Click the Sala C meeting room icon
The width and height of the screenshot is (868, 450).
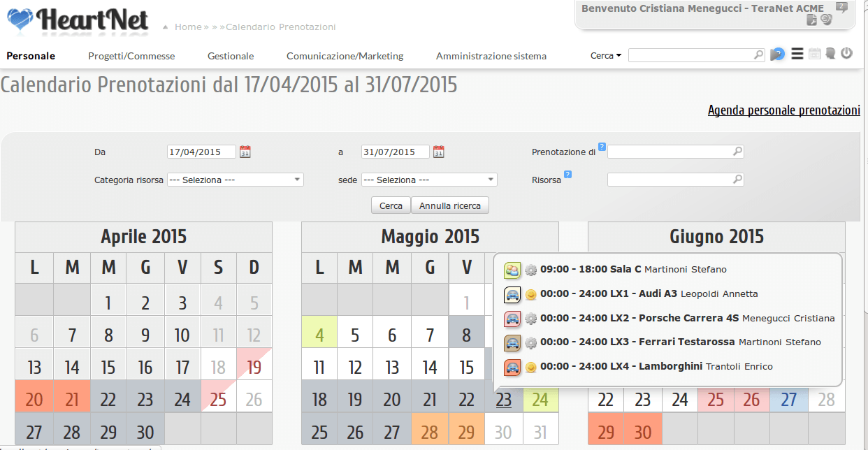pyautogui.click(x=512, y=270)
